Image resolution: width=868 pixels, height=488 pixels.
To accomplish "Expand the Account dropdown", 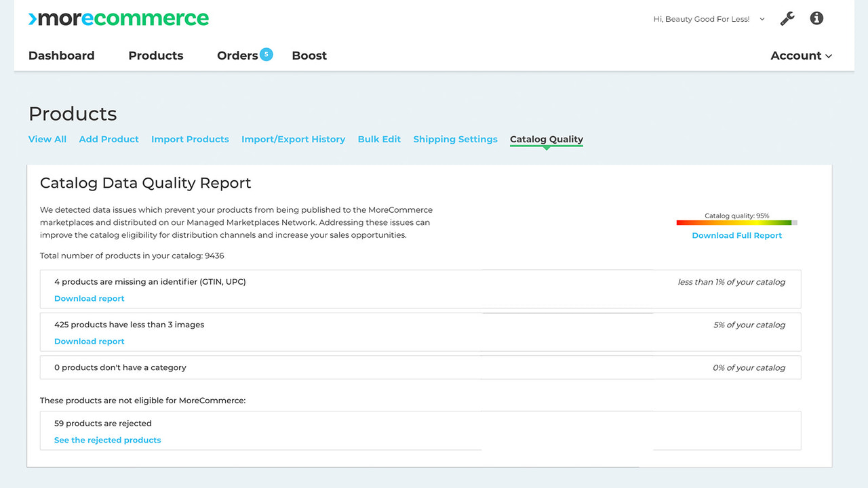I will click(801, 56).
